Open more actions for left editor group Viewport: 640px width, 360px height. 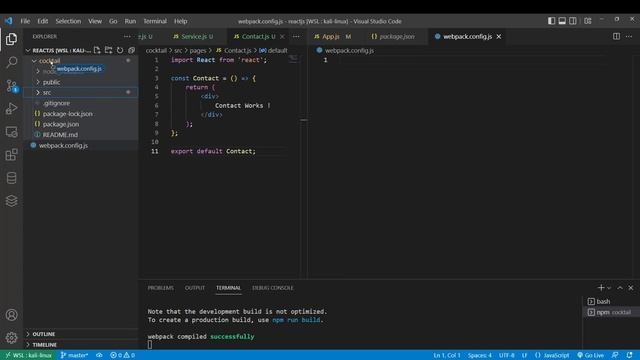296,36
